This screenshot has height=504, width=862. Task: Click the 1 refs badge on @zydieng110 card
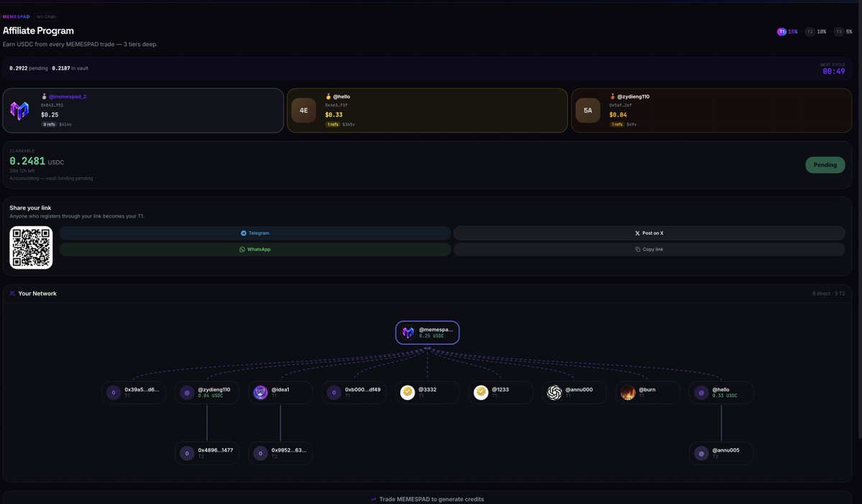click(617, 124)
